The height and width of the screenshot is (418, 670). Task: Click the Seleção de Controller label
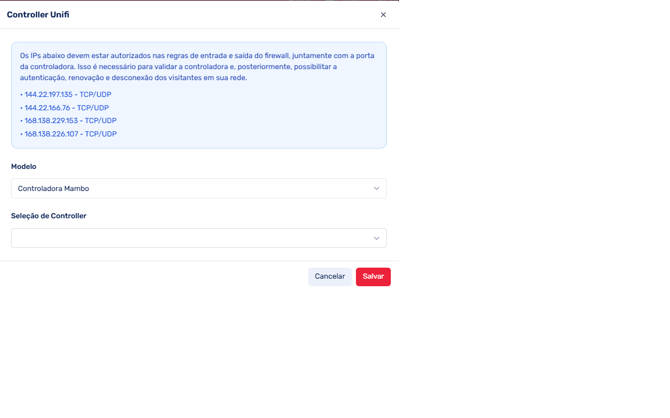click(x=49, y=216)
